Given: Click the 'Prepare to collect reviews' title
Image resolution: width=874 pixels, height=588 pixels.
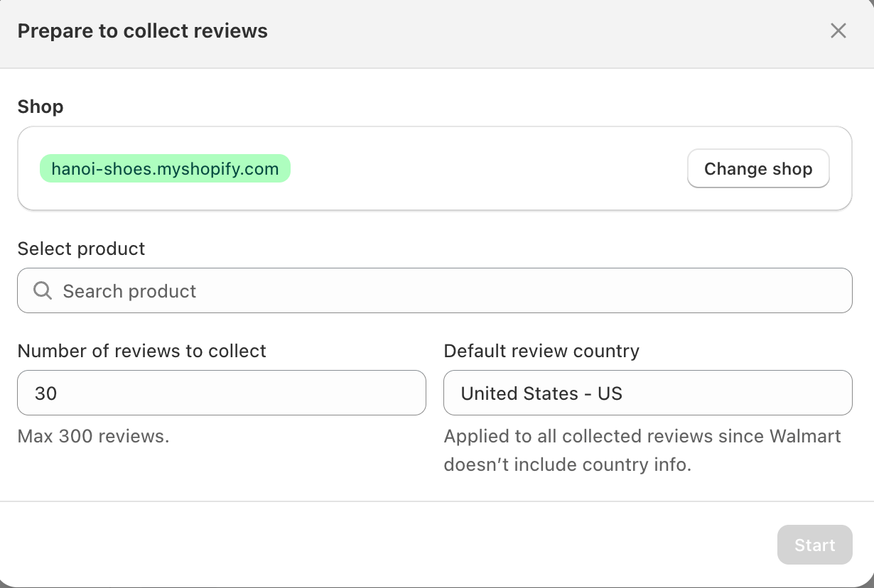Looking at the screenshot, I should pyautogui.click(x=142, y=31).
